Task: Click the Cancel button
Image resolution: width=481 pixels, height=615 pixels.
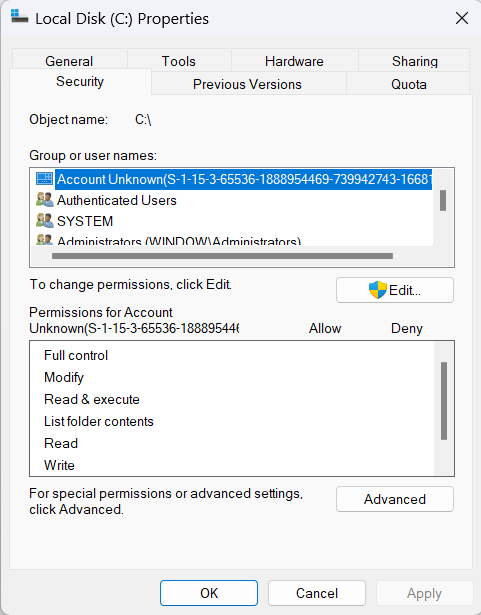Action: (x=317, y=593)
